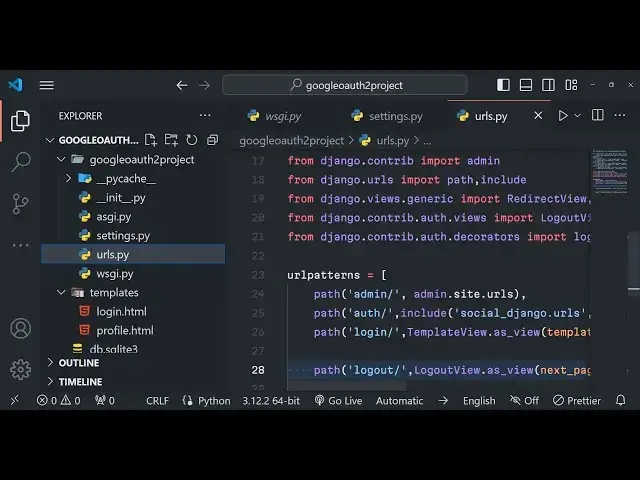Show additional views ellipsis in activity bar
The image size is (640, 480).
(x=20, y=245)
